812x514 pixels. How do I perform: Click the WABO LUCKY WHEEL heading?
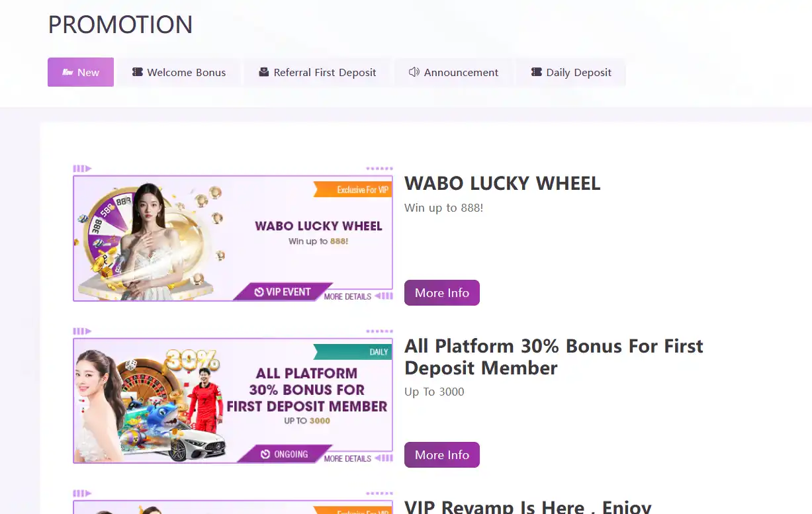502,183
